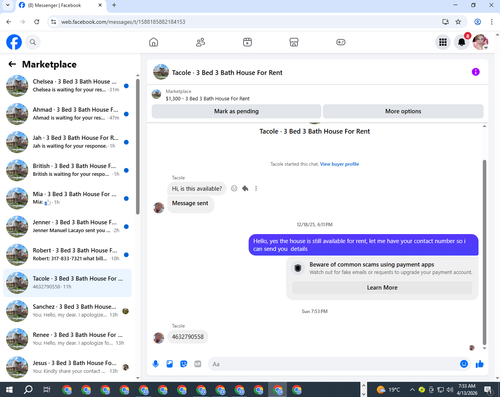The height and width of the screenshot is (397, 500).
Task: React to the 'Hi, is this available?' message
Action: pyautogui.click(x=234, y=188)
